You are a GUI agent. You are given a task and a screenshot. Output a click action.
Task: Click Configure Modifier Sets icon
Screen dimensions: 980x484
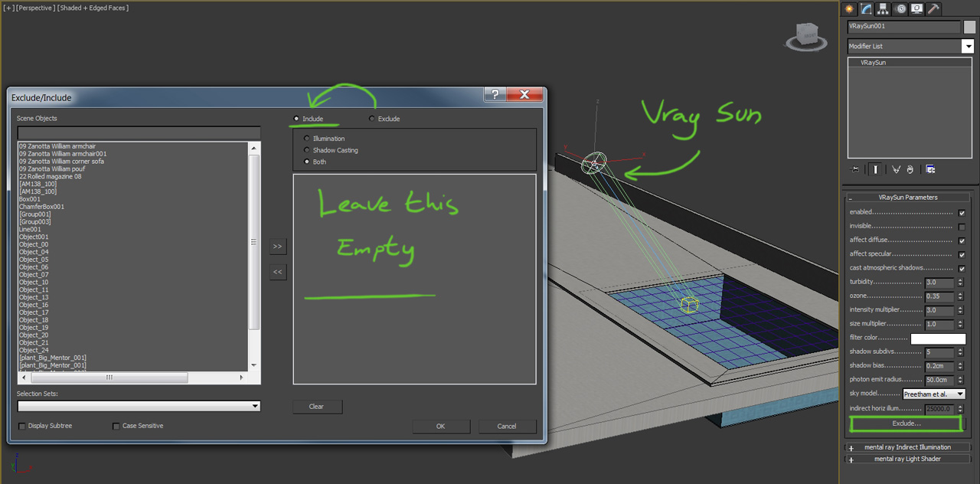(x=930, y=169)
